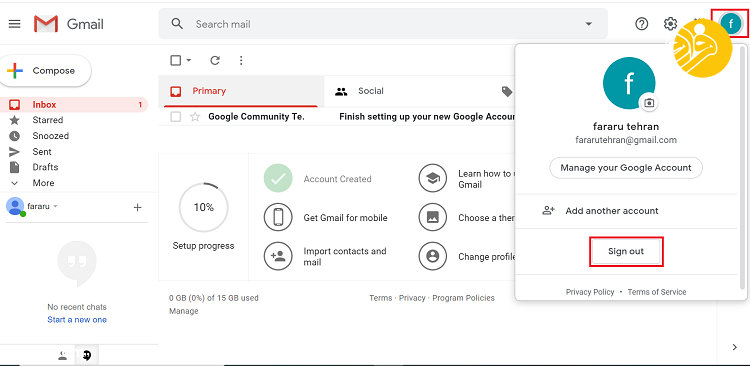Click Privacy link in footer

[412, 298]
